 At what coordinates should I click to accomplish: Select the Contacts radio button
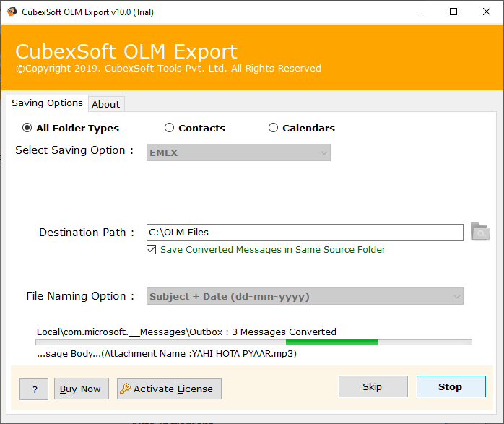tap(169, 128)
